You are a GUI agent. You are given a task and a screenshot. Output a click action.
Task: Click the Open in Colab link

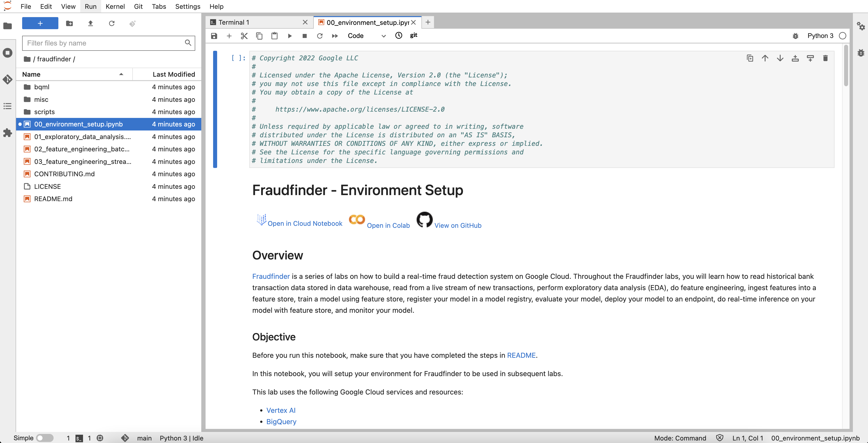(388, 226)
